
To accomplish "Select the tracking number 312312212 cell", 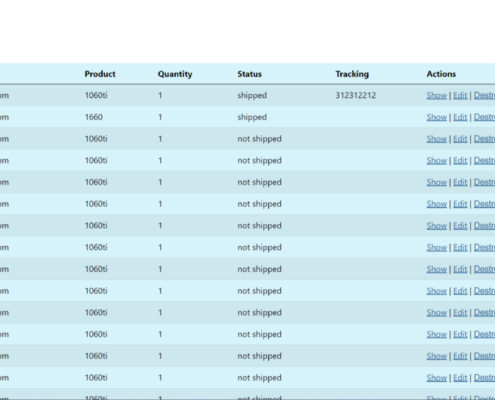I will coord(356,96).
